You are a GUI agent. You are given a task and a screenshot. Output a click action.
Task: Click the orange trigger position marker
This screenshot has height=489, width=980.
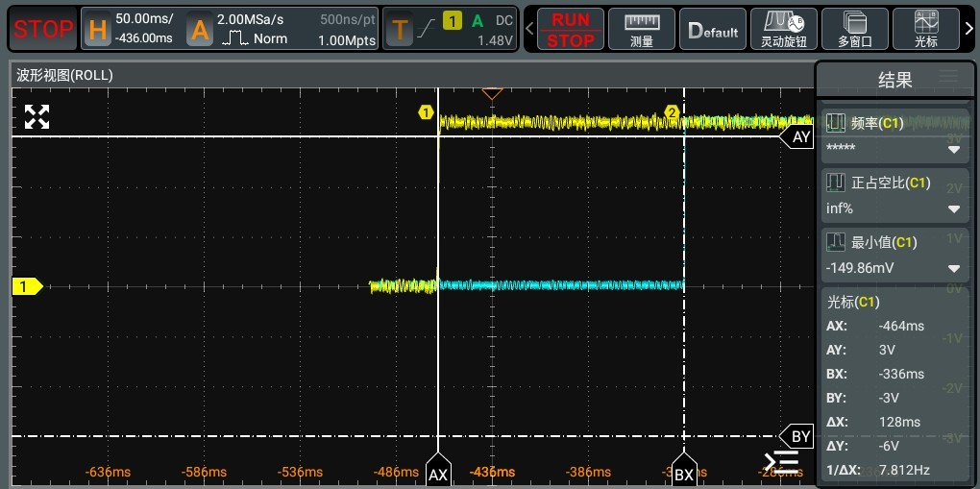tap(493, 93)
